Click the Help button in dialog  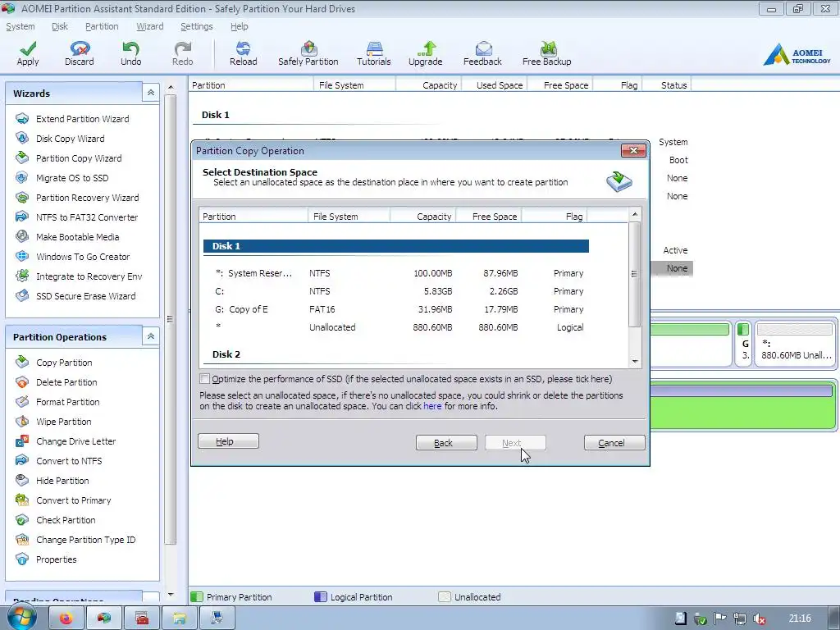228,441
